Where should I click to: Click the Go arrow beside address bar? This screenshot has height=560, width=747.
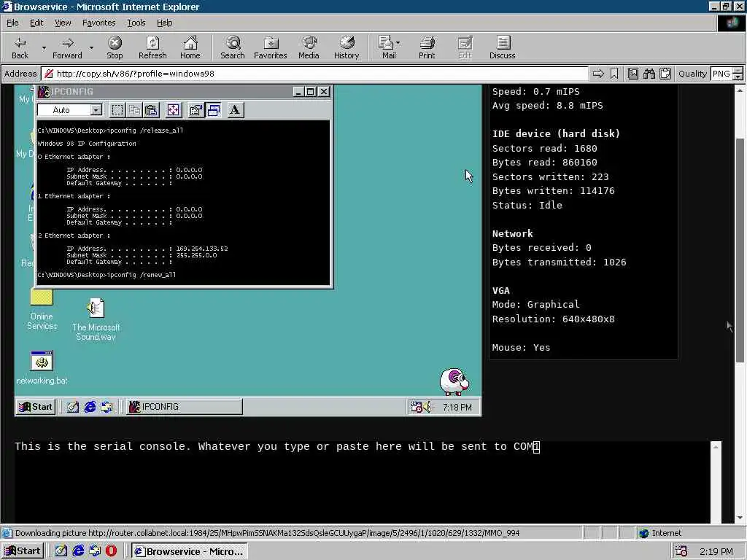click(x=598, y=74)
